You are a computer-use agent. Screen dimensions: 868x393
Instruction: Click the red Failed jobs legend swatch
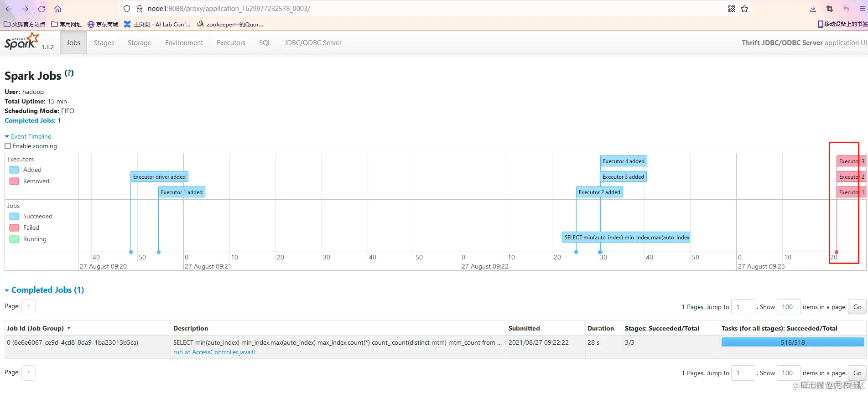pyautogui.click(x=14, y=228)
